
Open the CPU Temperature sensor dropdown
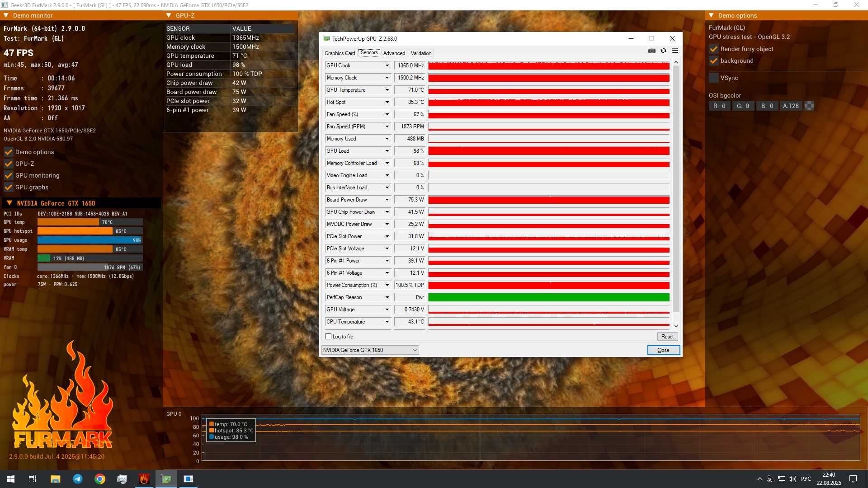(387, 322)
